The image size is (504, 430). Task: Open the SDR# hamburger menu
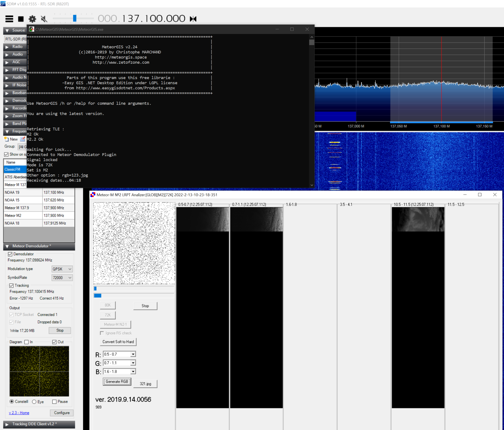pos(9,19)
